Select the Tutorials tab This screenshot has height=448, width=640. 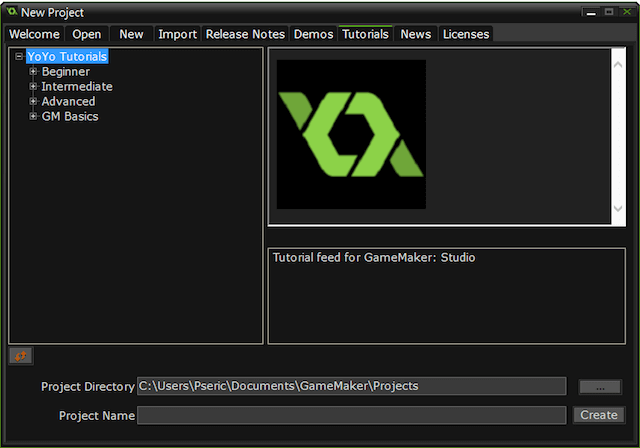[x=366, y=34]
